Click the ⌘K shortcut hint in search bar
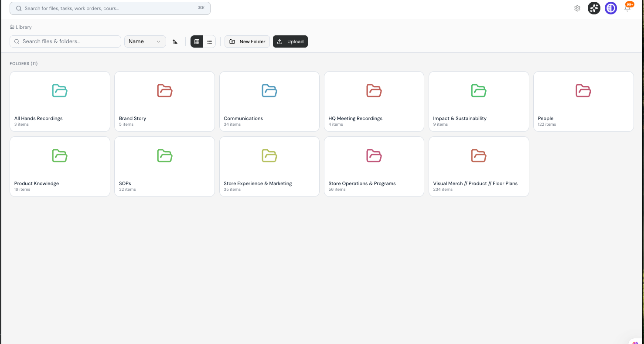Screen dimensions: 644x344 pyautogui.click(x=201, y=8)
